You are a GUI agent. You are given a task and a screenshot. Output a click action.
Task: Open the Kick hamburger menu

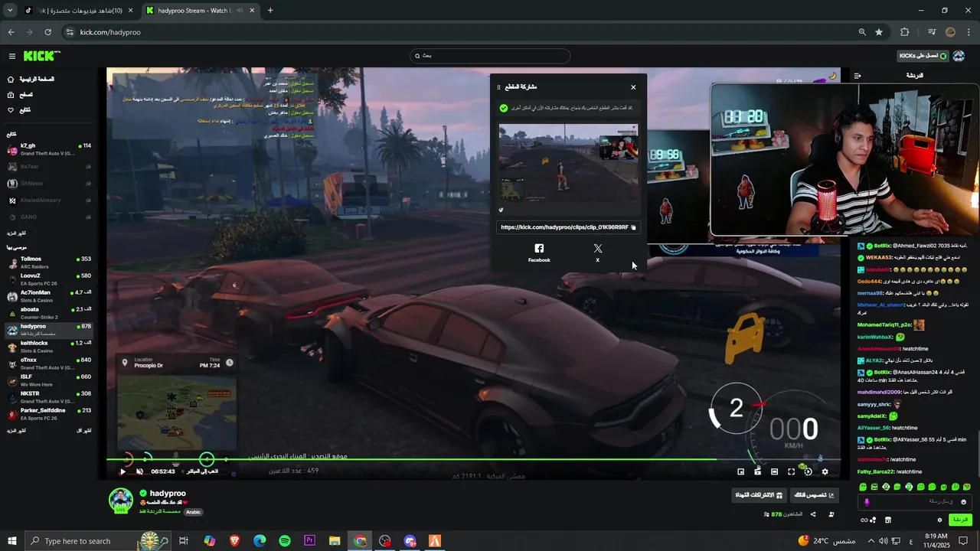tap(11, 56)
